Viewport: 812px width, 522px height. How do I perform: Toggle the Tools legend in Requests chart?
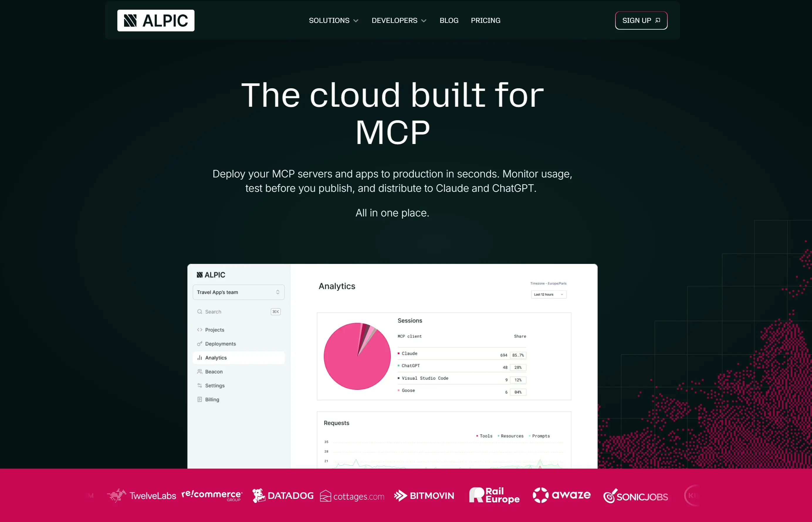(x=484, y=436)
